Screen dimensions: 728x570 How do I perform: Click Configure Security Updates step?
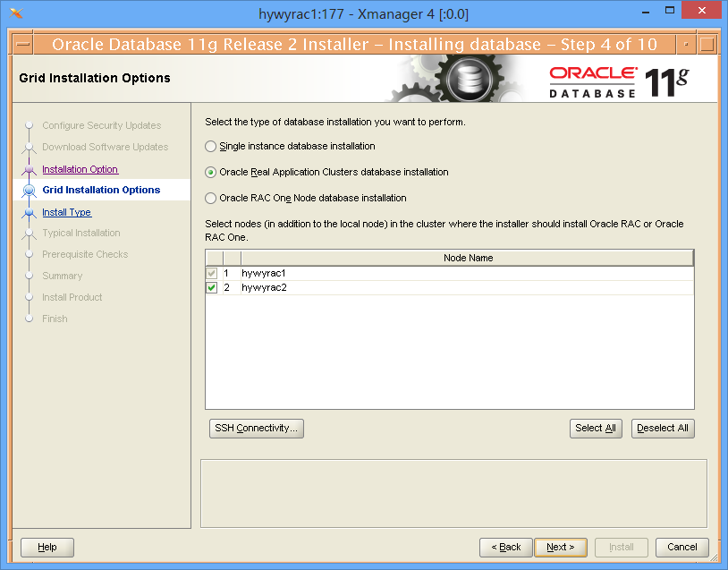(102, 125)
